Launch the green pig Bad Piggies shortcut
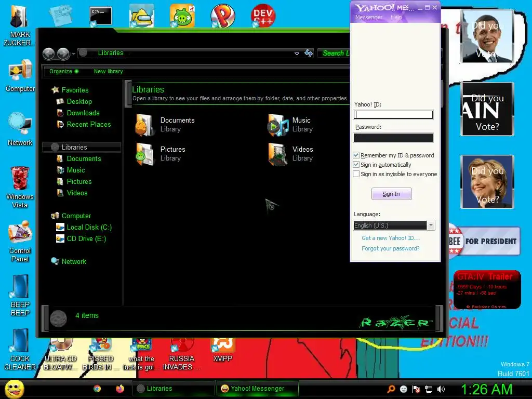The height and width of the screenshot is (399, 532). (182, 16)
